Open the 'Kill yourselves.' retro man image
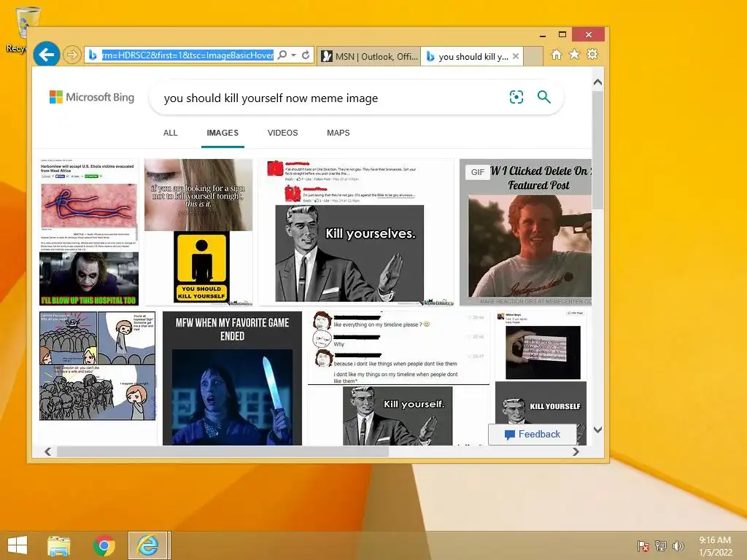The height and width of the screenshot is (560, 747). [356, 233]
